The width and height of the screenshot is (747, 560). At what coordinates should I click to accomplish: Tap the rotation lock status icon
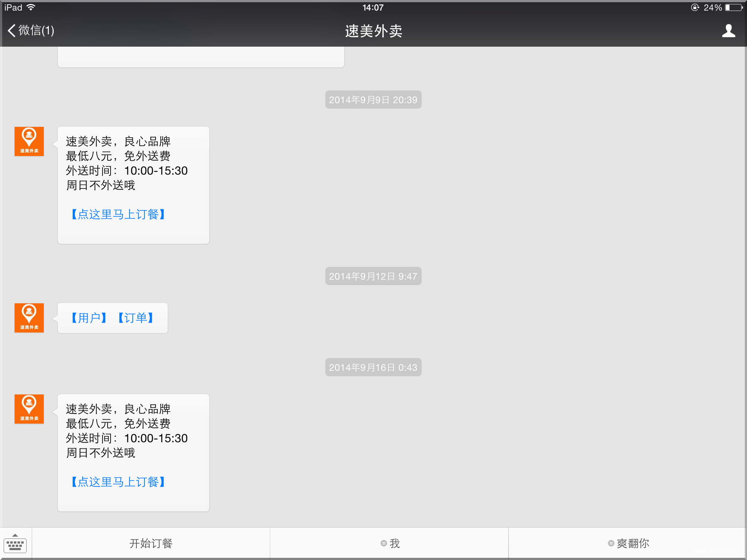pos(695,7)
